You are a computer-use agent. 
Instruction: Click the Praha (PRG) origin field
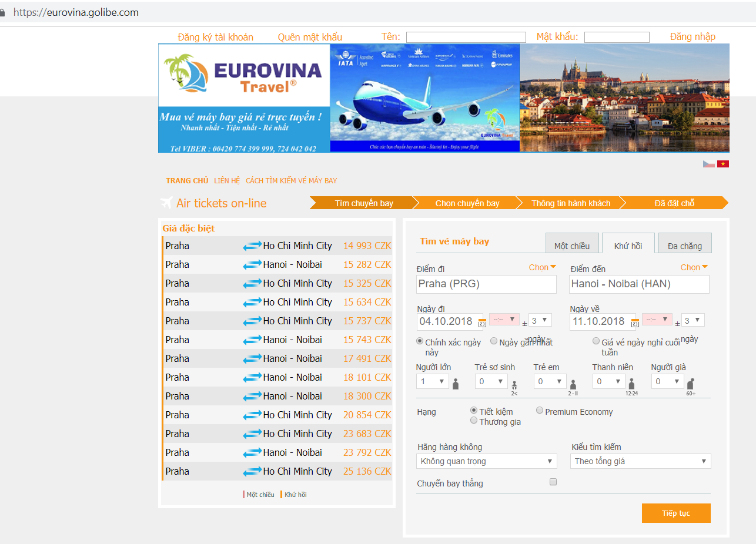(x=486, y=284)
